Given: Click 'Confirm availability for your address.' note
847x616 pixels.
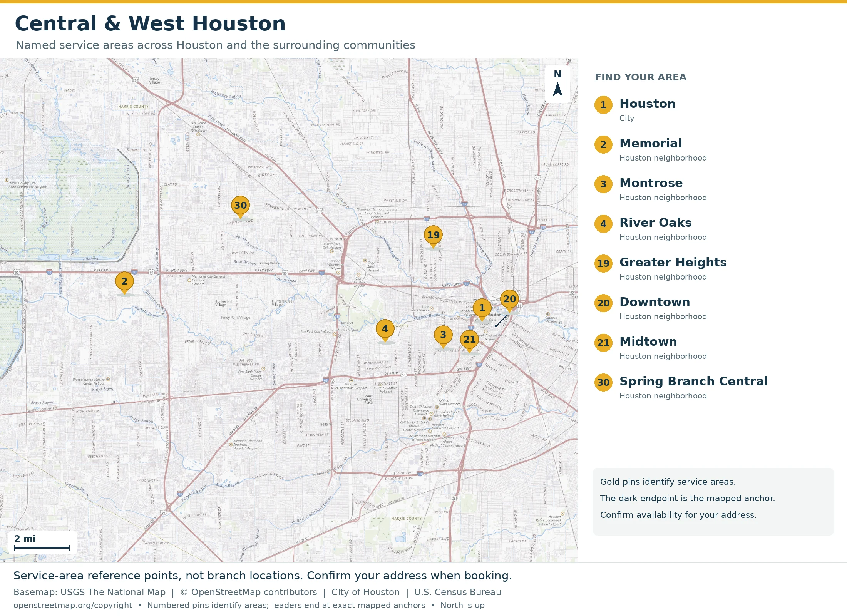Looking at the screenshot, I should coord(678,515).
